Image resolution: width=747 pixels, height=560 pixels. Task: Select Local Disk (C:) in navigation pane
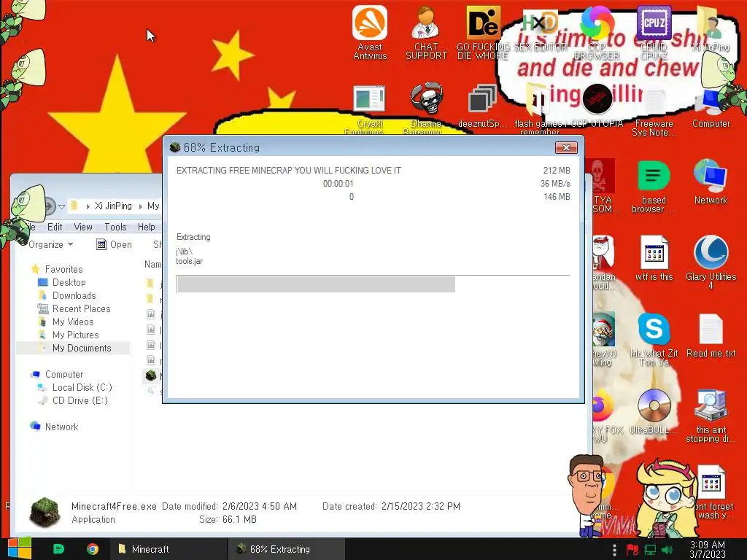(x=75, y=388)
